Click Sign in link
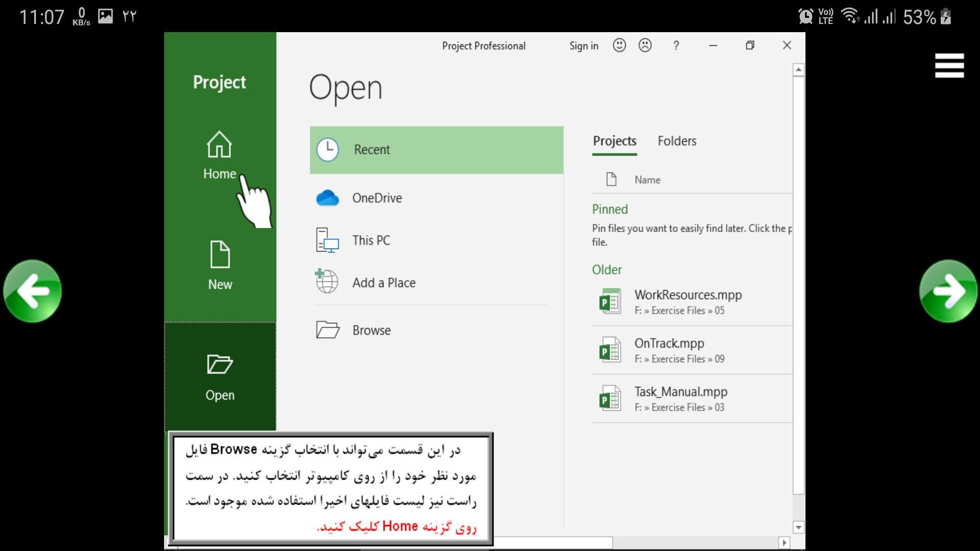 tap(583, 46)
